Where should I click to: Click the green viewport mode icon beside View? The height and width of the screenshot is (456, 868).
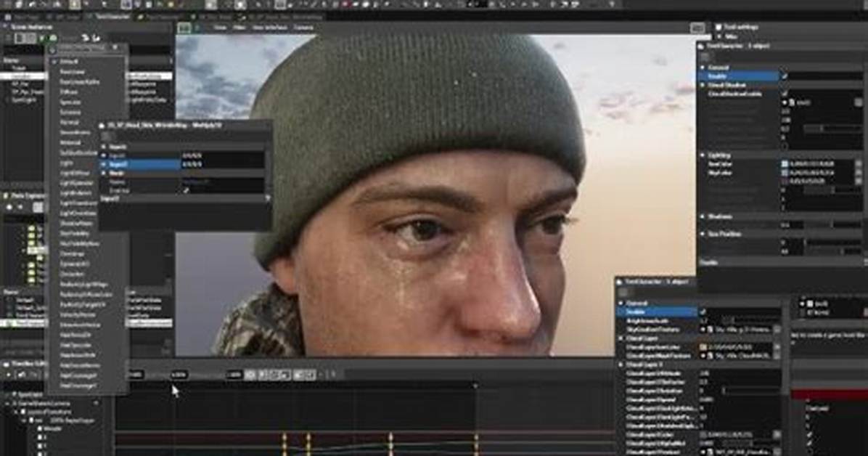pyautogui.click(x=184, y=28)
